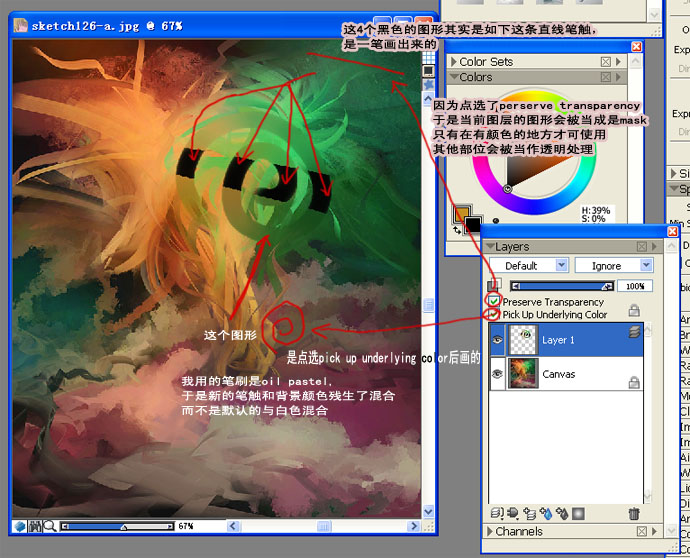This screenshot has height=558, width=690.
Task: Click the layer stack icon on Layer 1 row
Action: point(635,332)
